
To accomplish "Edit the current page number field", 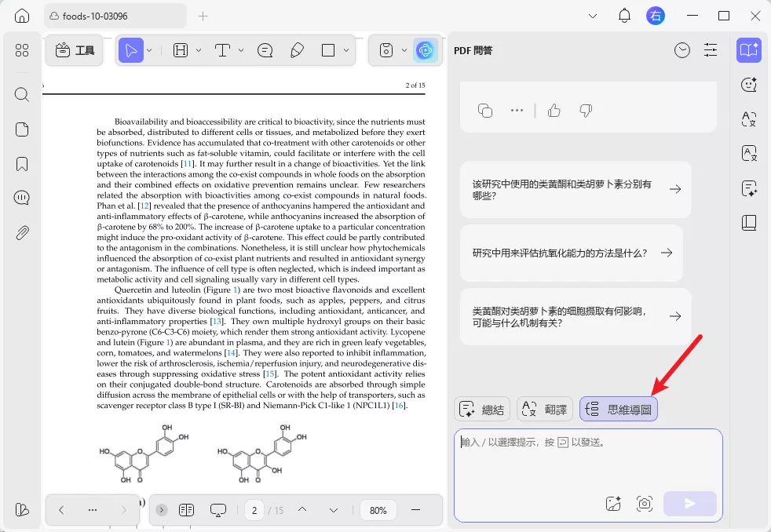I will pos(254,510).
